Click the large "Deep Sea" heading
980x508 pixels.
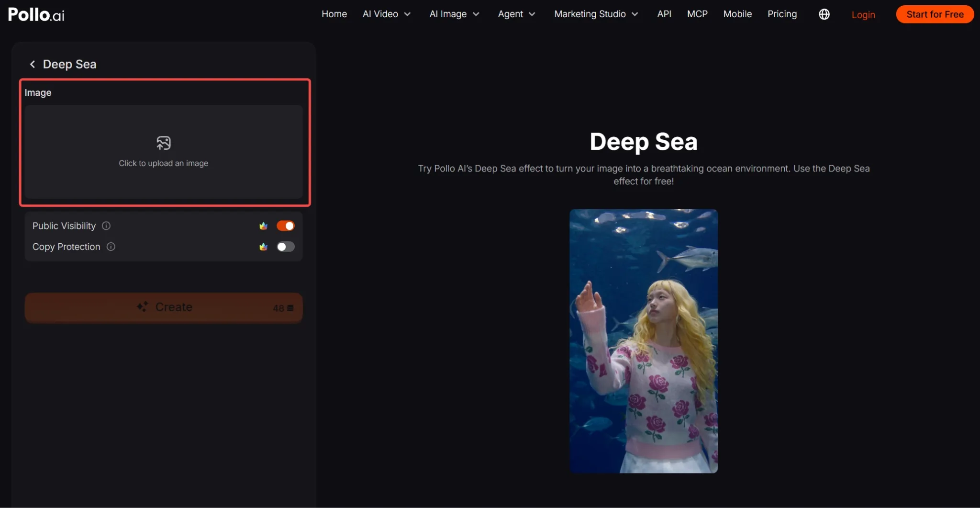point(644,142)
